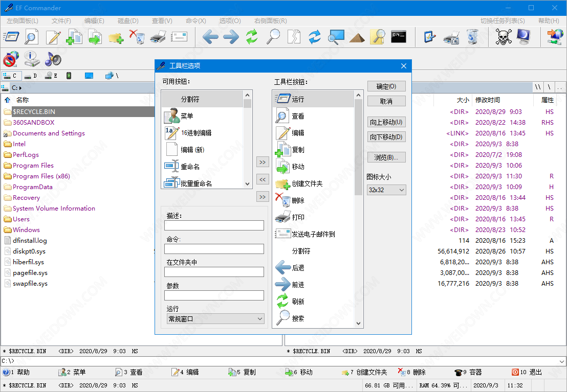Click the command prompt console toolbar icon
The image size is (567, 392).
[x=399, y=36]
